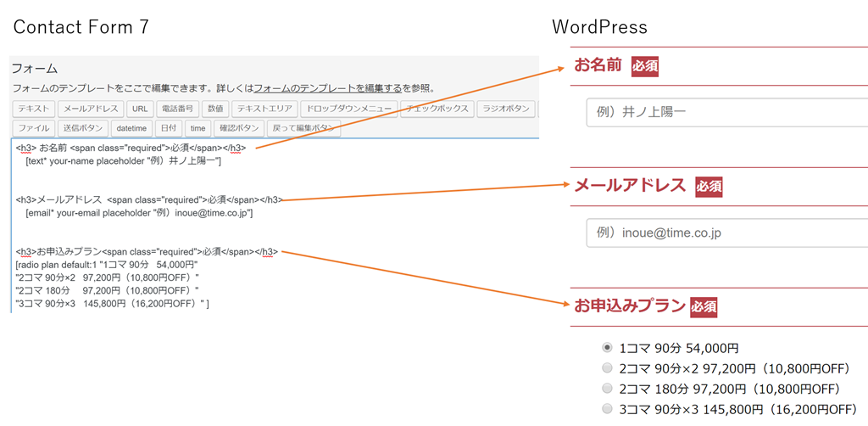The width and height of the screenshot is (868, 426).
Task: Open the フォームのテンプレートを編集する link
Action: [x=328, y=88]
